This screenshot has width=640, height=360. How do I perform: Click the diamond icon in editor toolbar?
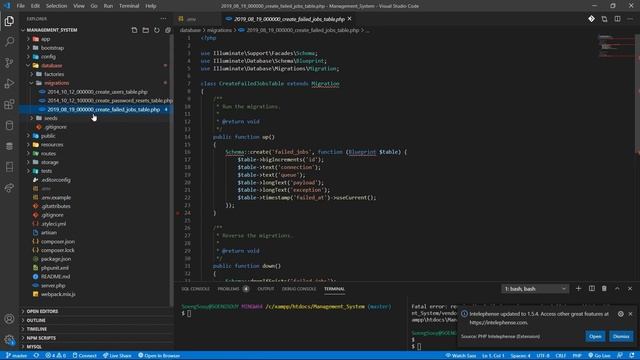click(591, 19)
